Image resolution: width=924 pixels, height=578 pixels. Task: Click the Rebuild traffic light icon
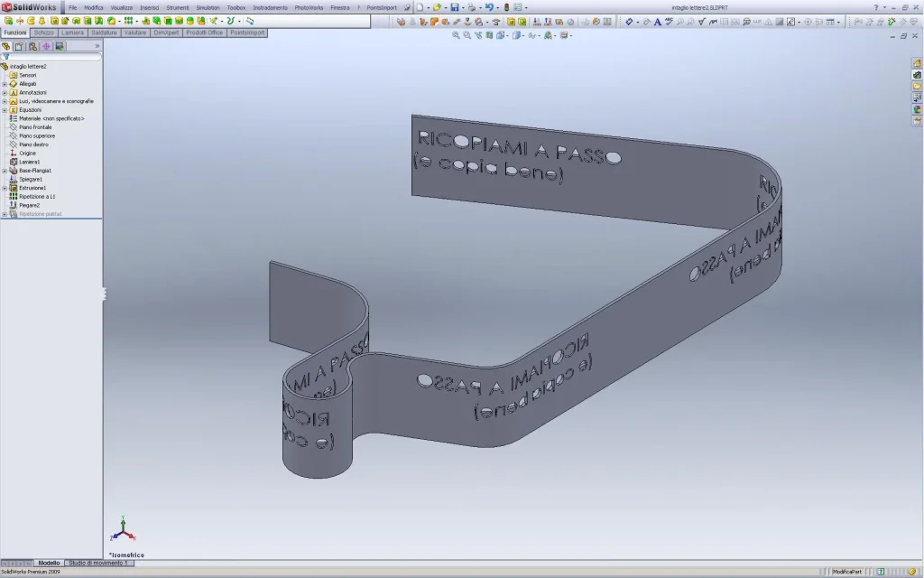[x=506, y=7]
